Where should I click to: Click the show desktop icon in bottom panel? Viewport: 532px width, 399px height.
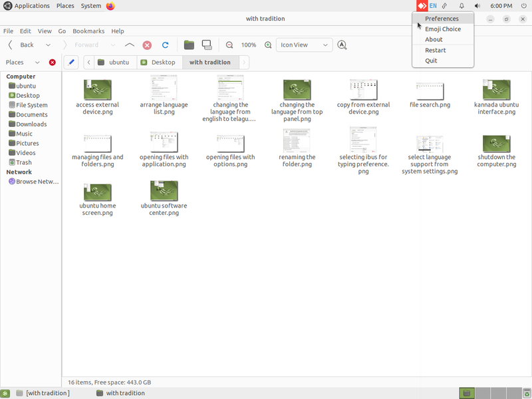pyautogui.click(x=5, y=393)
